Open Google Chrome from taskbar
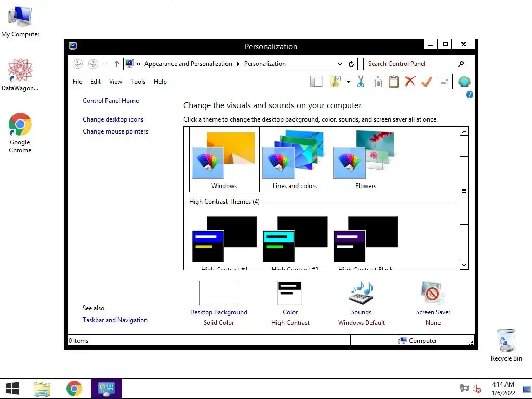Screen dimensions: 532x399 (74, 389)
